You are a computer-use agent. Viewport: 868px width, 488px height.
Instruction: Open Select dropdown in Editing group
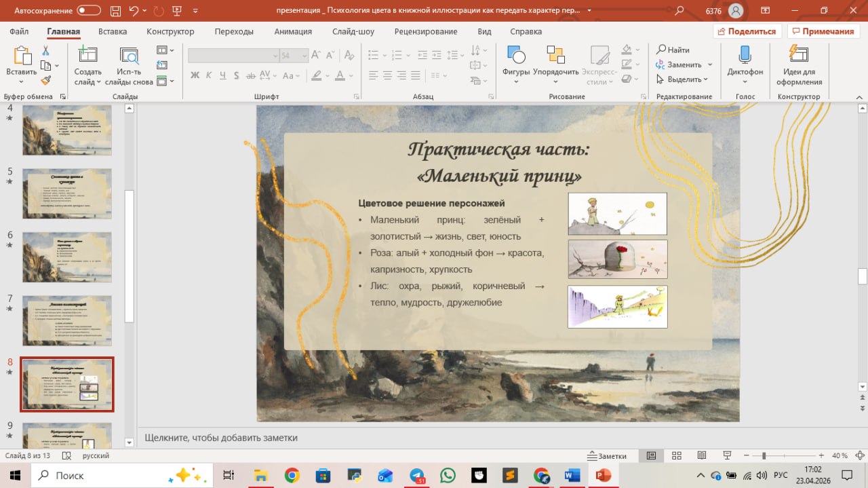[x=683, y=79]
